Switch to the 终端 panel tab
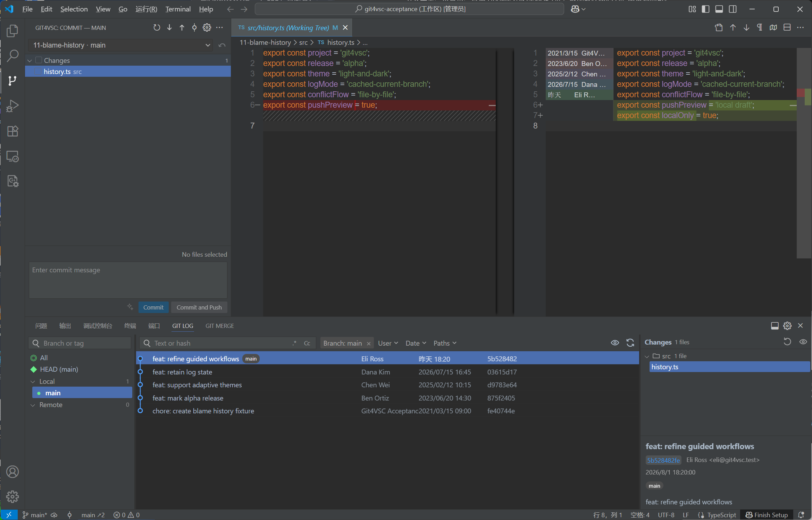 pyautogui.click(x=130, y=325)
